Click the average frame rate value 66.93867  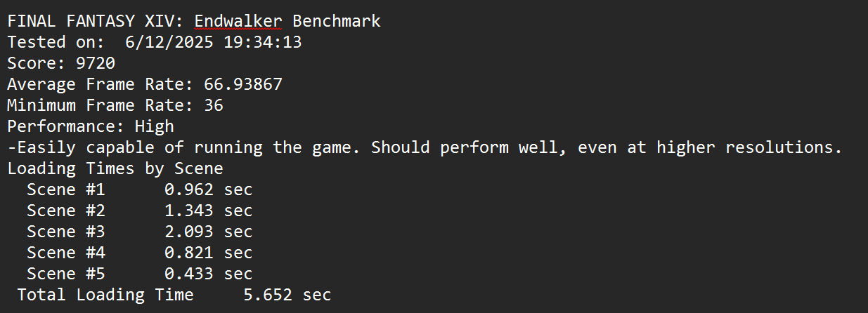point(243,84)
